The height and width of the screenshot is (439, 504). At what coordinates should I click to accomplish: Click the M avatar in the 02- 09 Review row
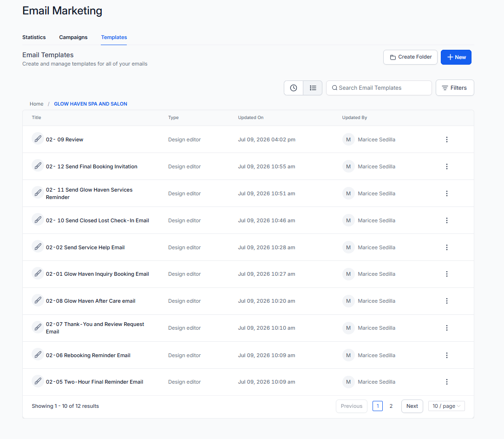click(348, 140)
